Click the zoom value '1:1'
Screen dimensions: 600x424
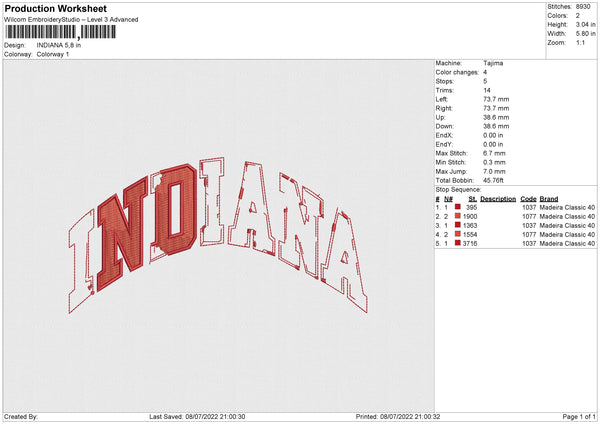(x=580, y=42)
